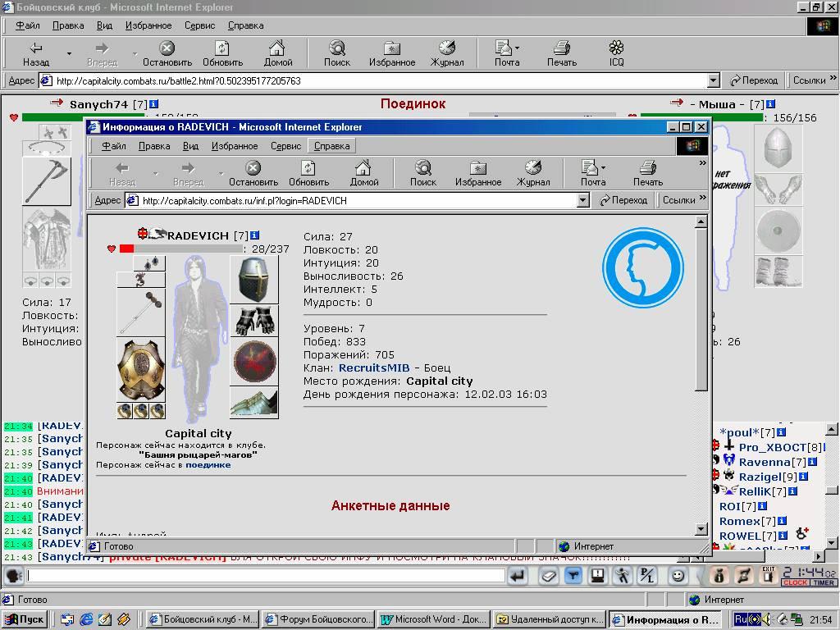
Task: Click the EXIT door icon
Action: click(x=768, y=575)
